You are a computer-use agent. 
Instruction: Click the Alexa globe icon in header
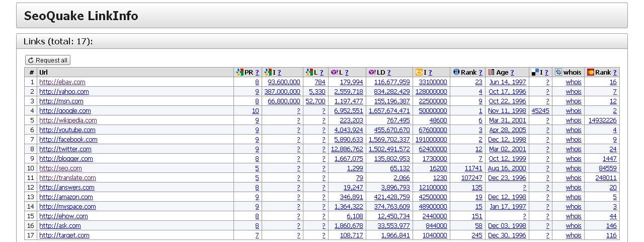click(456, 72)
